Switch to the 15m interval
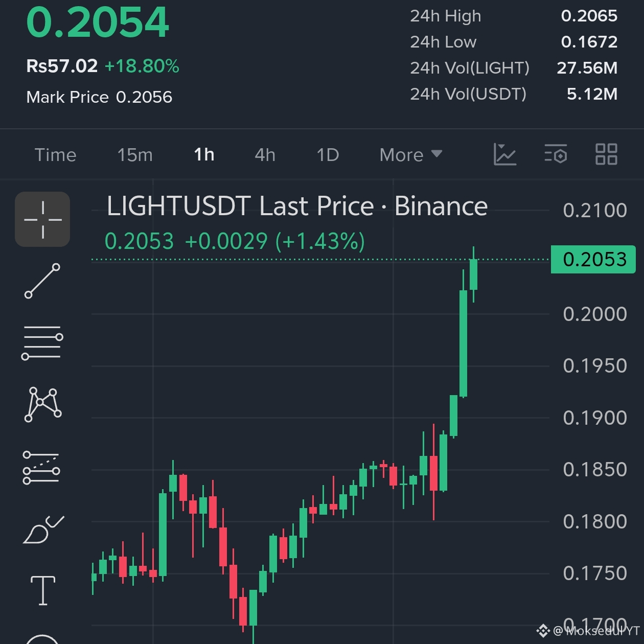The height and width of the screenshot is (644, 644). (135, 155)
